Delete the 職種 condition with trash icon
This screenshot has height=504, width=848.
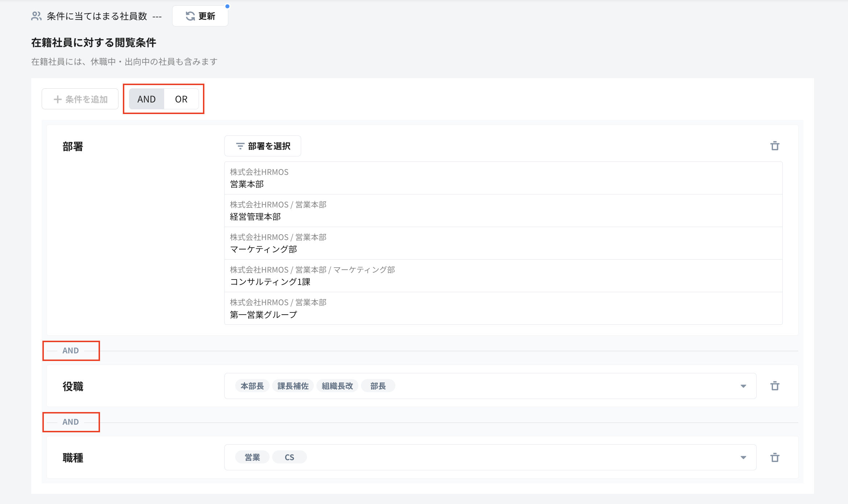coord(775,458)
